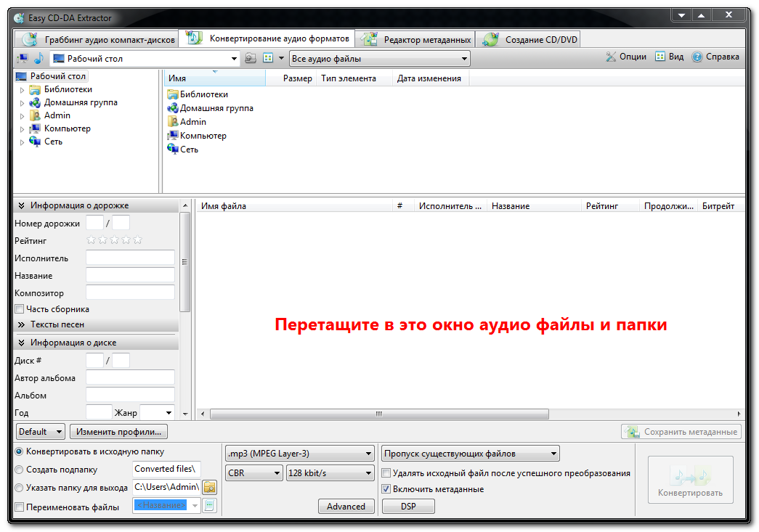The width and height of the screenshot is (759, 532).
Task: Select Создать подпапку radio option
Action: pos(19,470)
